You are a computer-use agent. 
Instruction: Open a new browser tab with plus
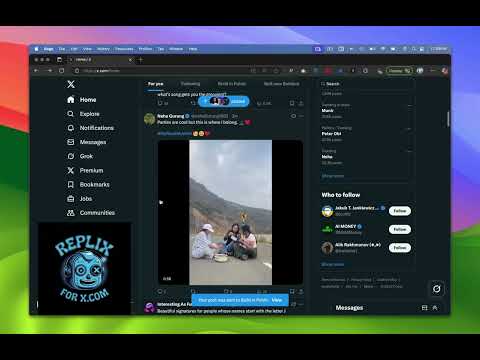[x=141, y=60]
